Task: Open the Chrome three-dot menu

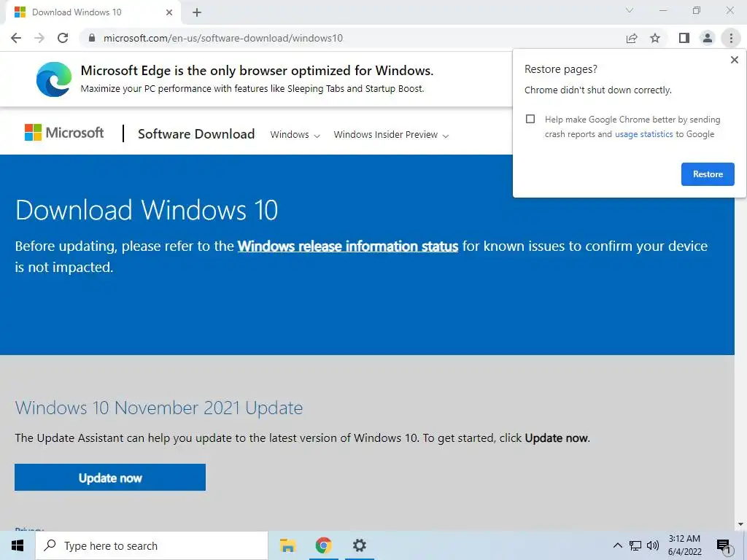Action: 731,38
